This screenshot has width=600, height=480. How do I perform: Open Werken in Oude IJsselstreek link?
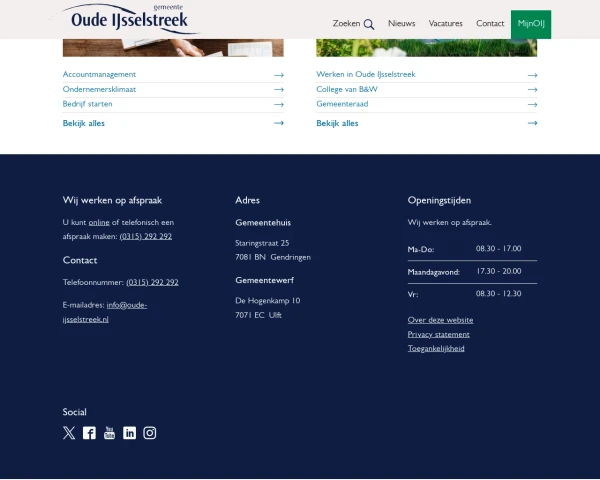[366, 74]
